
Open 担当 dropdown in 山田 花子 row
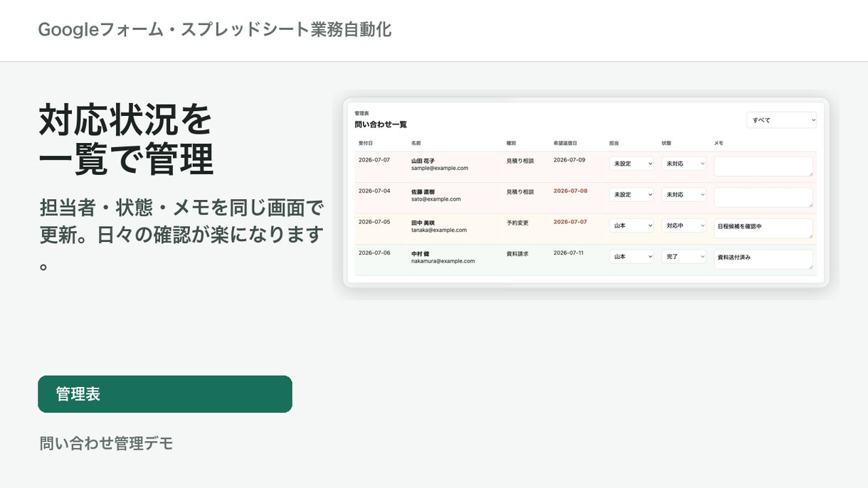(631, 164)
